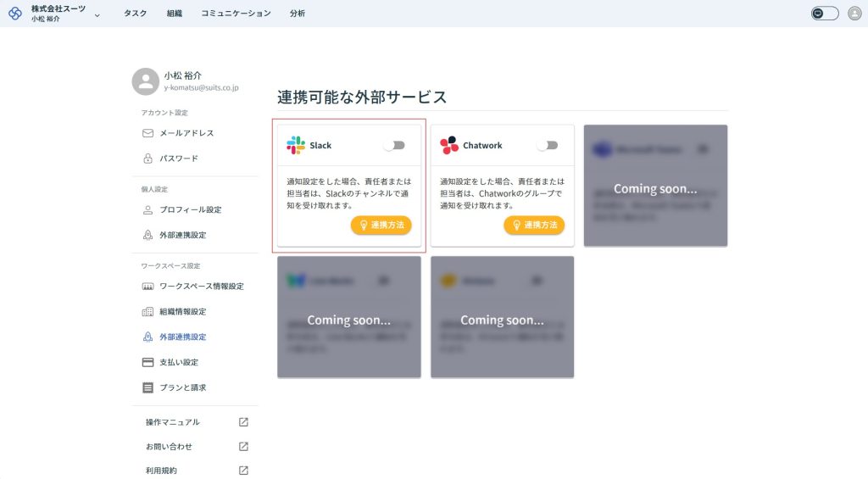
Task: Click the lock icon beside パスワード
Action: tap(147, 159)
